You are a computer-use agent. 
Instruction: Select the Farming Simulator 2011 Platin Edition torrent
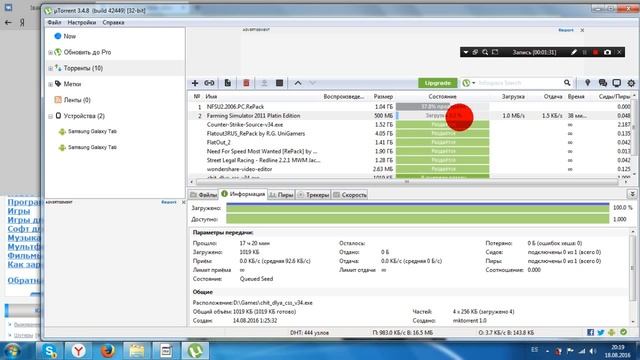point(253,116)
